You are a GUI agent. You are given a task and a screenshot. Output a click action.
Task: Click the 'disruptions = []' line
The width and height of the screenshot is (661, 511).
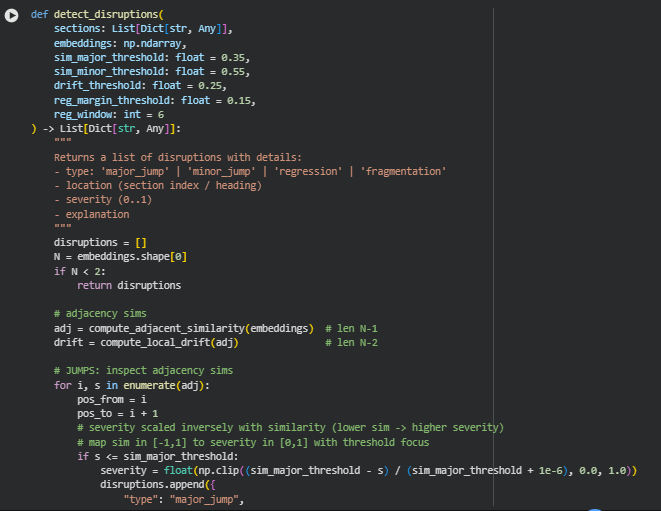100,243
